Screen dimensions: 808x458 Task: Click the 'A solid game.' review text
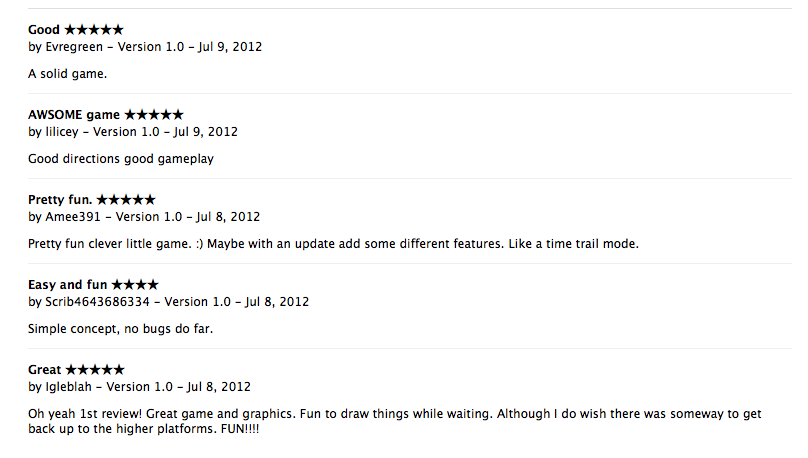tap(68, 74)
